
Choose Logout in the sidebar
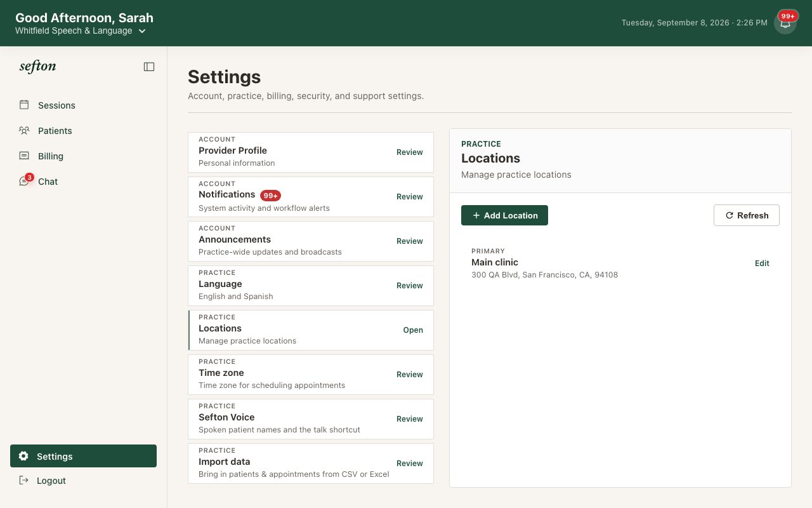[x=83, y=481]
